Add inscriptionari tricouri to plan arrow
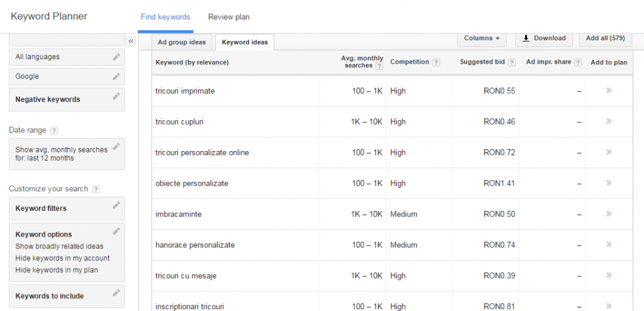Screen dimensions: 644x311 609,306
